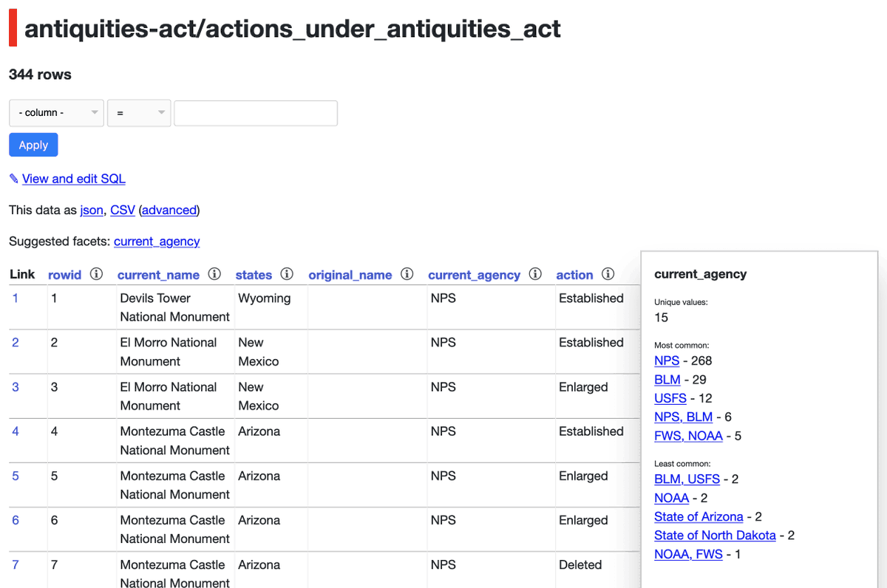Click the '344 rows' count text
Image resolution: width=887 pixels, height=588 pixels.
(40, 74)
